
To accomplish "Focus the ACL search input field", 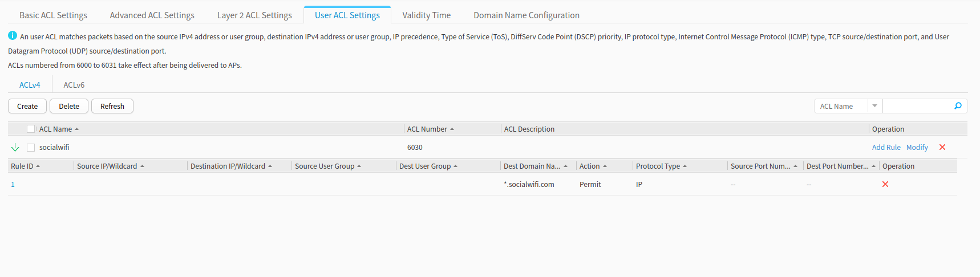I will [917, 106].
